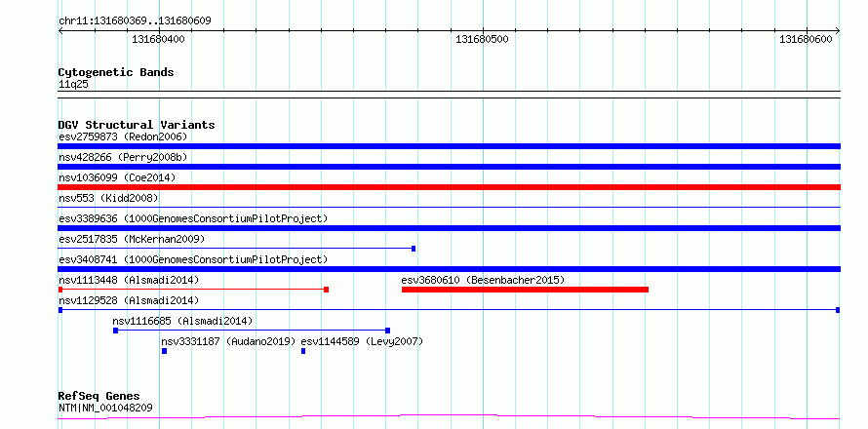Select the 11q25 band label
Screen dimensions: 868x429
(73, 85)
